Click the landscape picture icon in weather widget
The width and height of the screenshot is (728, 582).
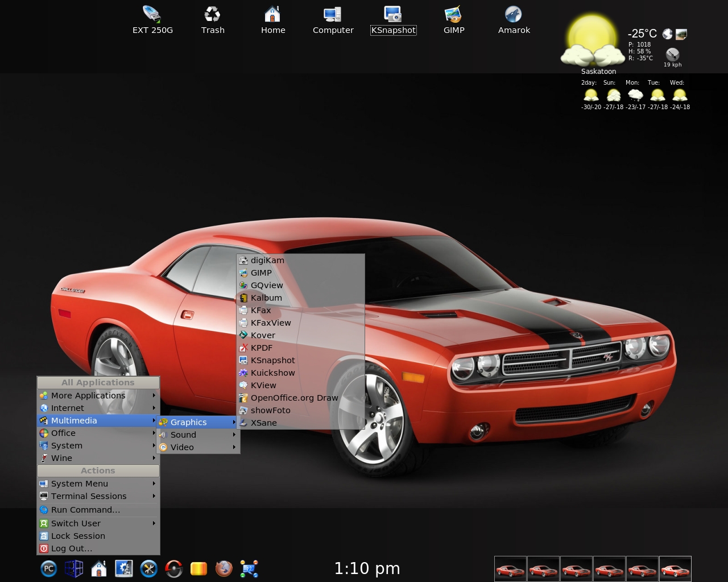point(681,35)
